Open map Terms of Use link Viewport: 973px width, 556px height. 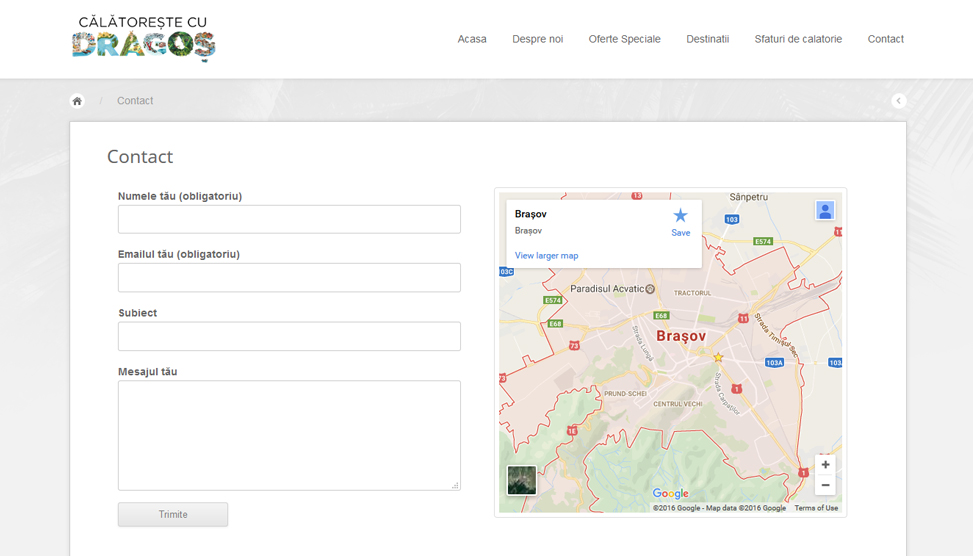click(816, 508)
